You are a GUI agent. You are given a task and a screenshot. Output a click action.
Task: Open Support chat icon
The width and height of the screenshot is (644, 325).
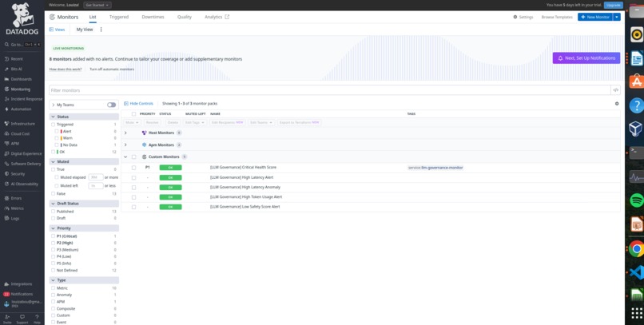click(22, 319)
